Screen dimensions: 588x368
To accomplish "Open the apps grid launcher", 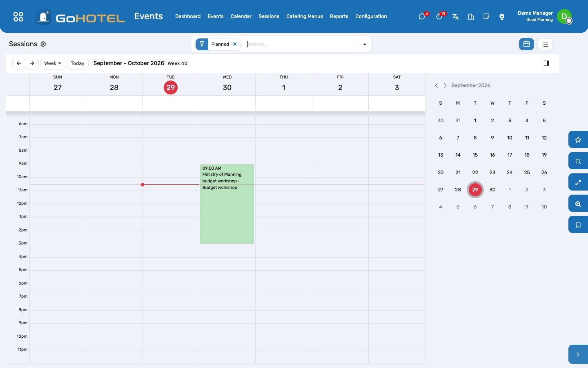I will [18, 16].
